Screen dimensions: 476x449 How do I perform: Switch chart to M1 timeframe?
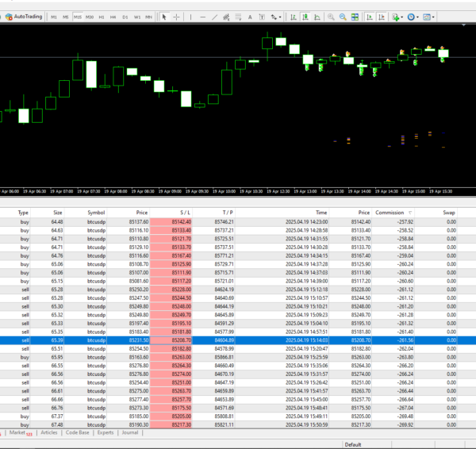(x=53, y=17)
